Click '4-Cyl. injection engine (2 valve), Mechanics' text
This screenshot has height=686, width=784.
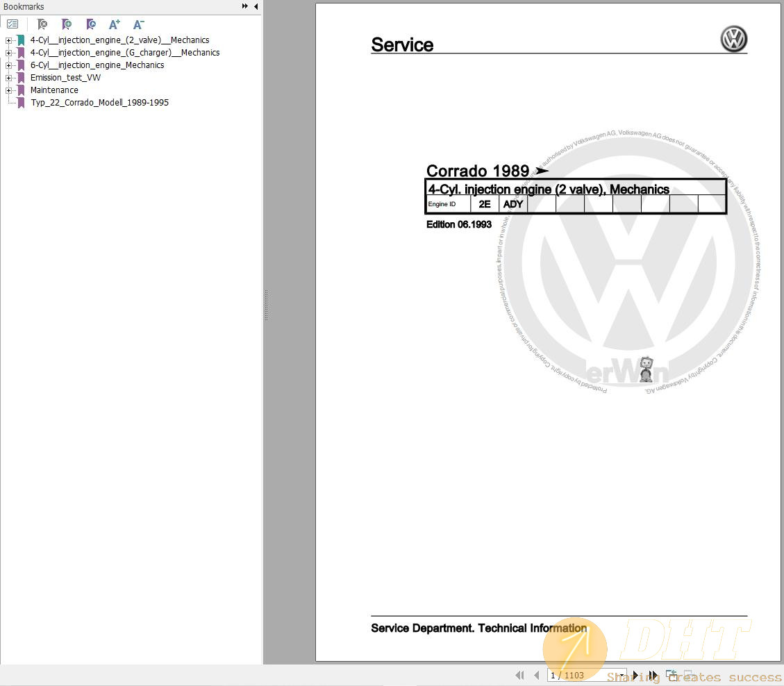point(549,189)
